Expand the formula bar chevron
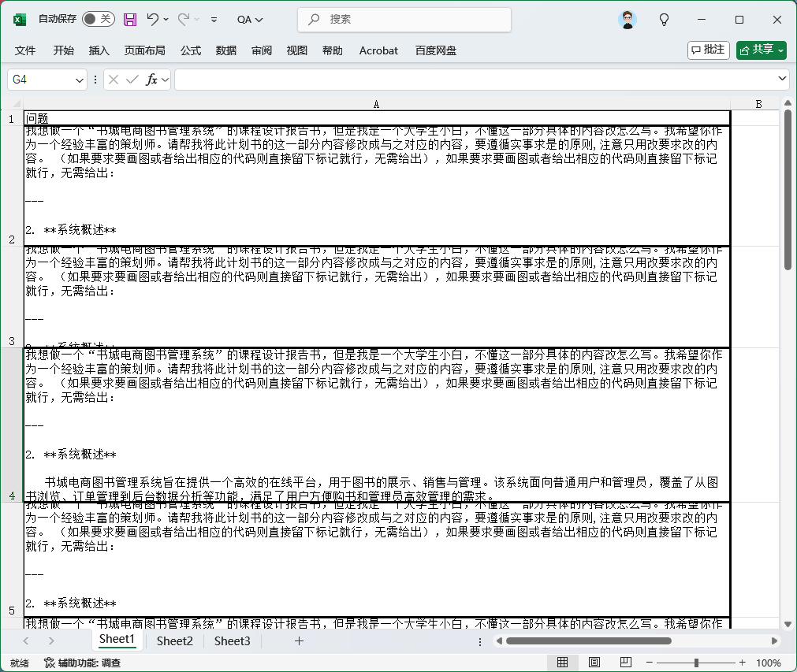This screenshot has width=797, height=672. 782,79
